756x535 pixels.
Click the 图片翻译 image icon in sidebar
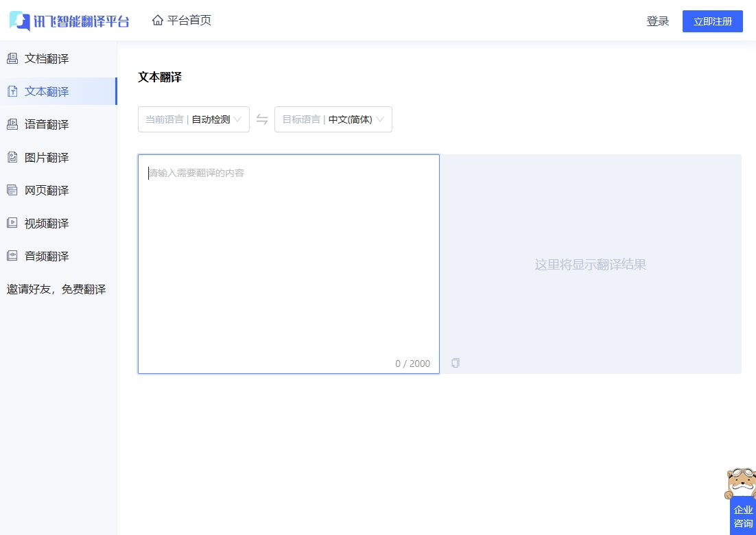pyautogui.click(x=12, y=157)
